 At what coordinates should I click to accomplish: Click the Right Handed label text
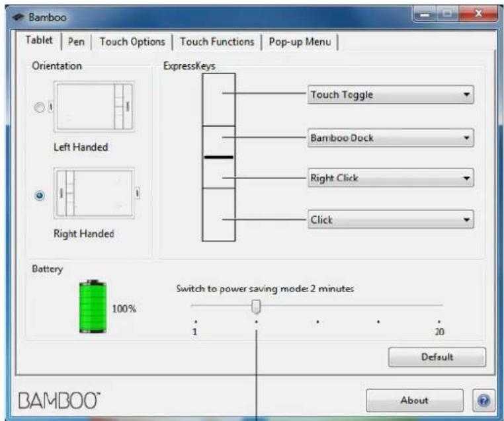[x=83, y=233]
